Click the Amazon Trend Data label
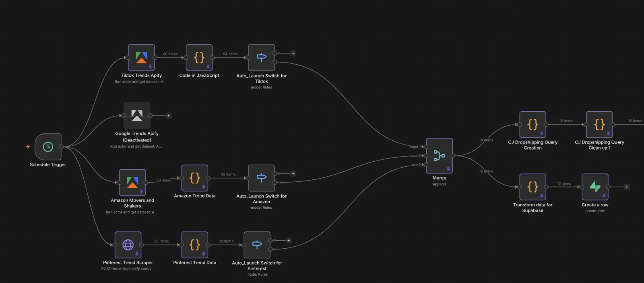This screenshot has width=644, height=283. click(x=195, y=196)
